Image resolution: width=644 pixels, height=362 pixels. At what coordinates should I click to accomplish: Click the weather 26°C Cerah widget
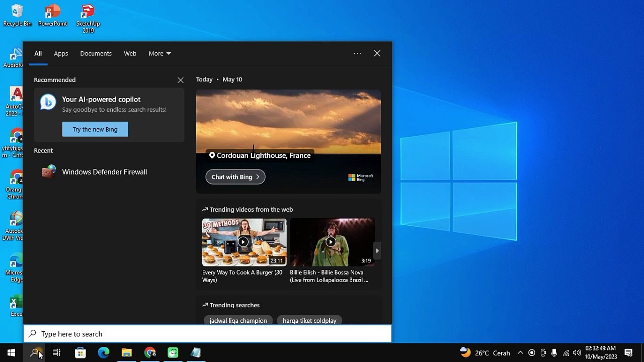[485, 352]
